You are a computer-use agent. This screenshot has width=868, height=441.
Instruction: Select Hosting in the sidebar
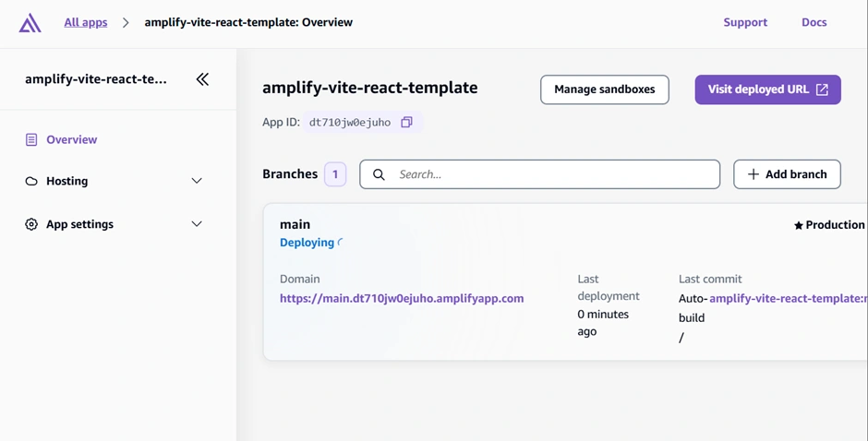pos(67,182)
